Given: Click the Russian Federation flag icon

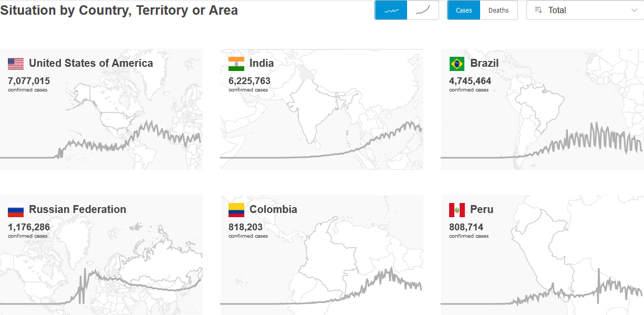Looking at the screenshot, I should [x=16, y=210].
